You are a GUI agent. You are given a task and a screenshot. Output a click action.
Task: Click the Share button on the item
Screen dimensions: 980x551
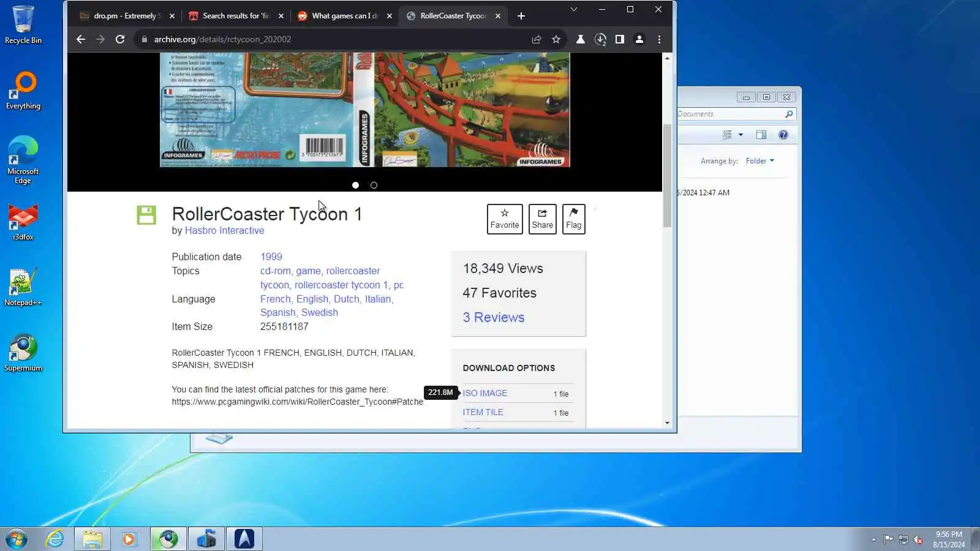click(x=543, y=219)
